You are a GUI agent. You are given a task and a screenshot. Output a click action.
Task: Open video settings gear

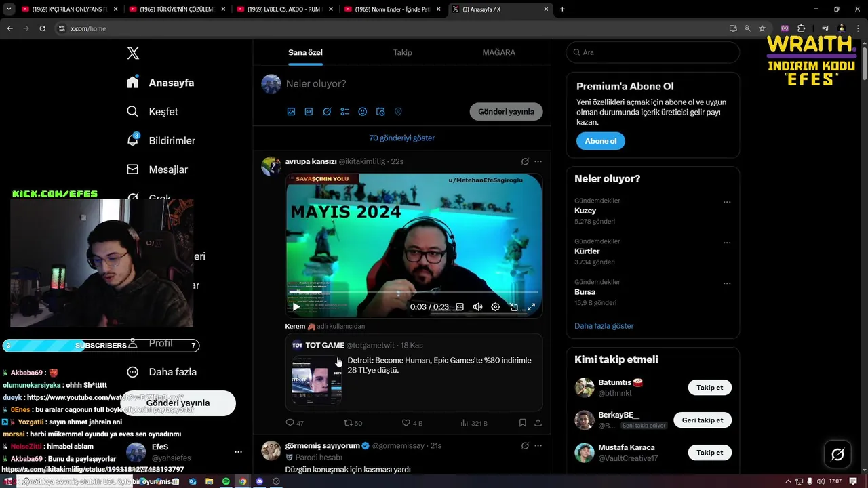tap(496, 307)
